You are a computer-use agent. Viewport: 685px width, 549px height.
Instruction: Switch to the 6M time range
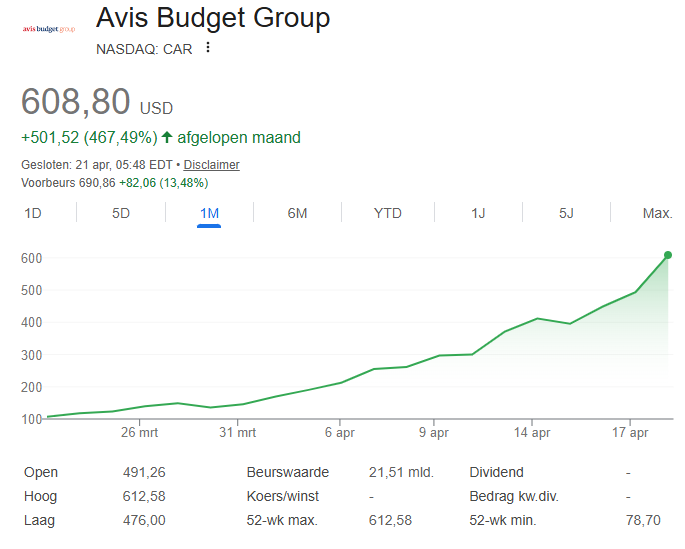coord(298,213)
